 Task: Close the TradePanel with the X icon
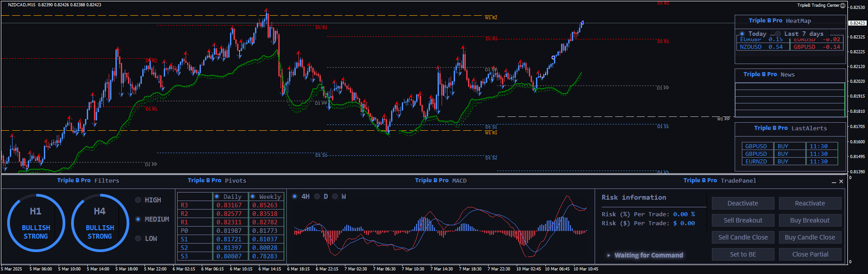(841, 181)
